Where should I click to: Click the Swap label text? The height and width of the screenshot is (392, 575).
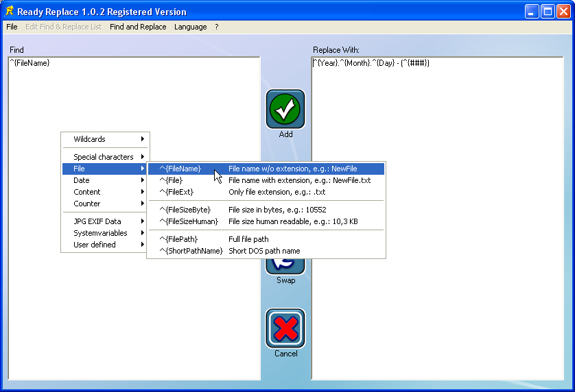tap(285, 280)
